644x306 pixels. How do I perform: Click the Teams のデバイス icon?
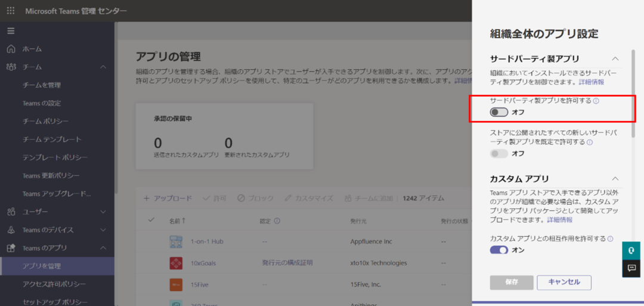(11, 230)
